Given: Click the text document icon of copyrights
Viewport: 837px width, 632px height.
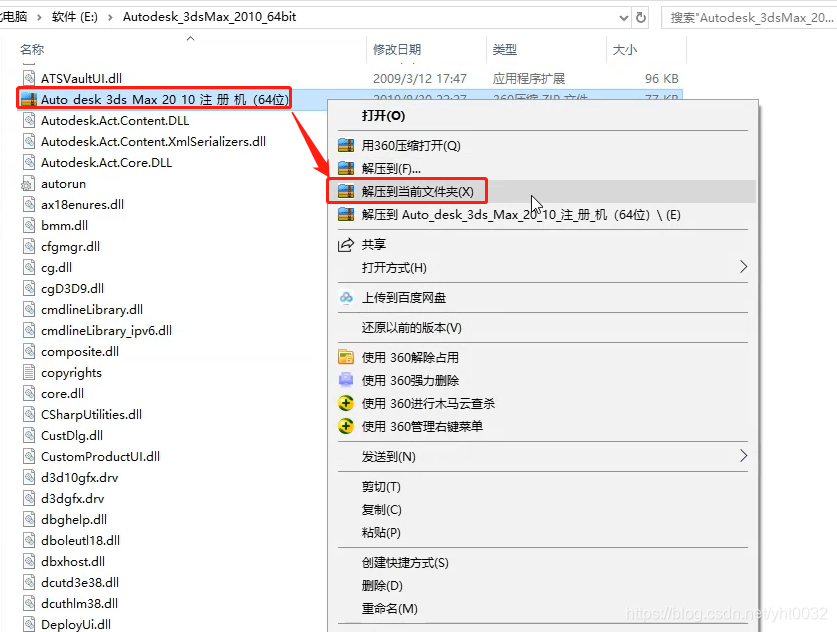Looking at the screenshot, I should coord(29,372).
